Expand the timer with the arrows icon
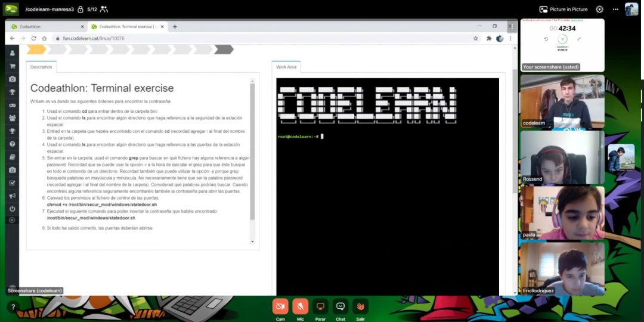This screenshot has height=322, width=644. (579, 39)
